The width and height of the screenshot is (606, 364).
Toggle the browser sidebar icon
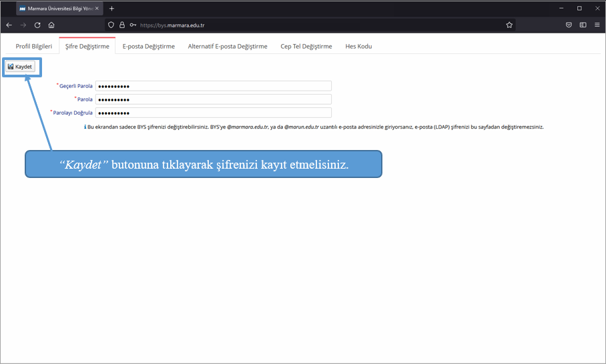tap(583, 25)
